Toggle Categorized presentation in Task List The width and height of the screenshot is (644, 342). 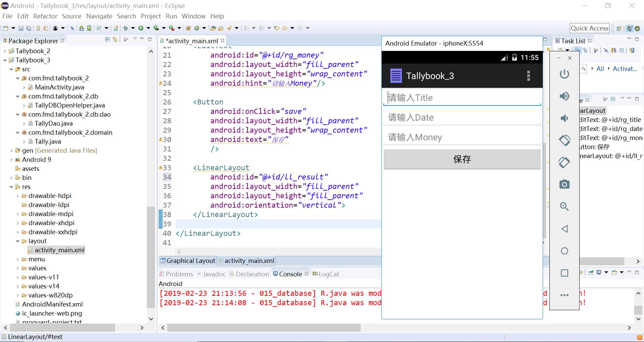[578, 50]
